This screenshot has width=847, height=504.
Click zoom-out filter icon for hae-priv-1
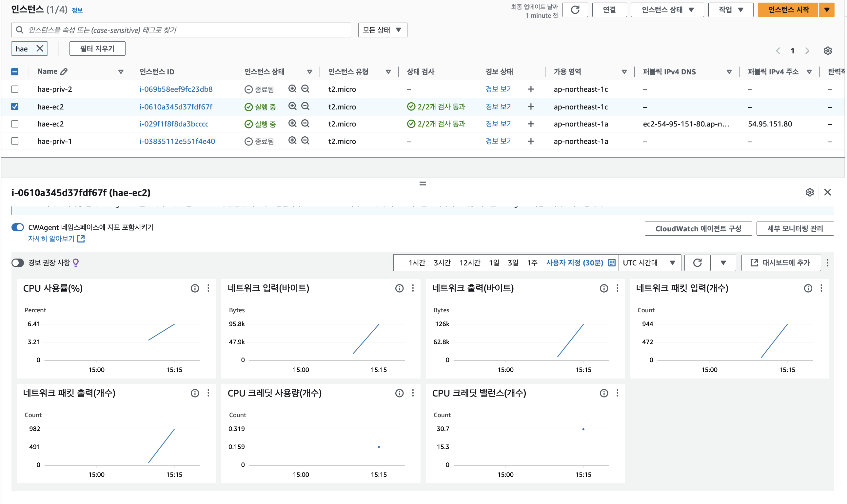point(305,141)
